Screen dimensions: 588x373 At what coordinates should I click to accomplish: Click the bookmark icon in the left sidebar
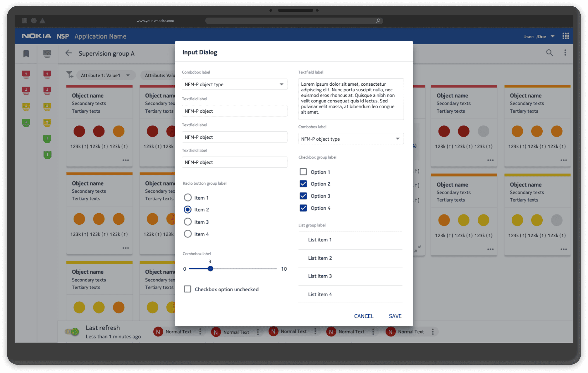coord(26,54)
